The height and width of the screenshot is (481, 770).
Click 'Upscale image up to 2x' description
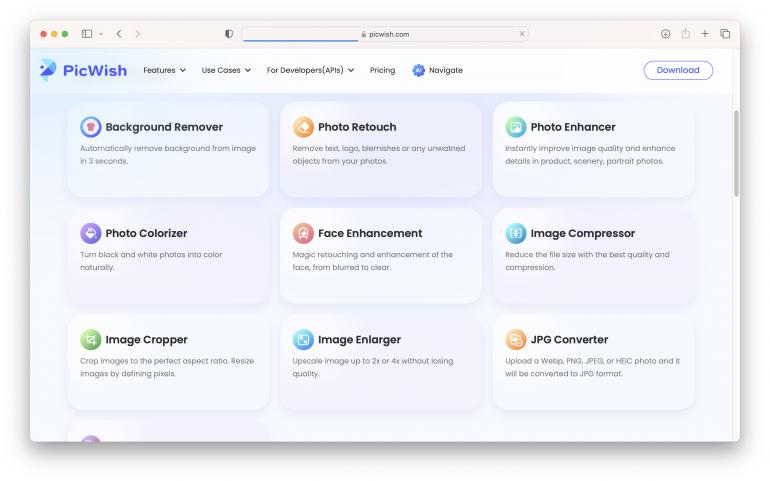pyautogui.click(x=373, y=367)
